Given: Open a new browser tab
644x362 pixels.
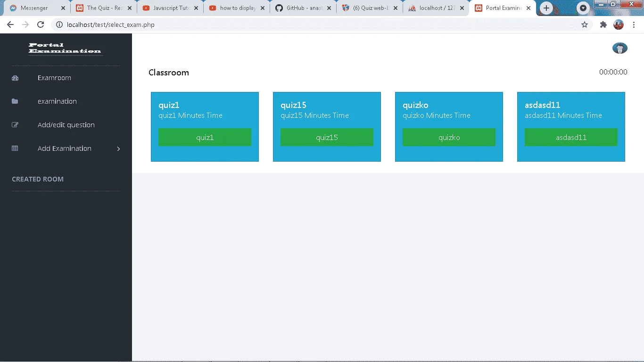Looking at the screenshot, I should tap(546, 8).
